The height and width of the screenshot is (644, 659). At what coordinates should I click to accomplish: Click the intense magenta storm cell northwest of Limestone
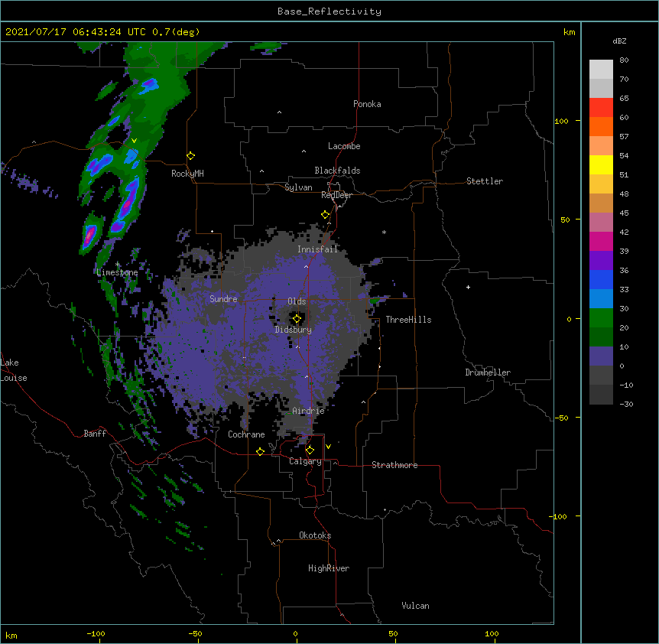point(89,236)
